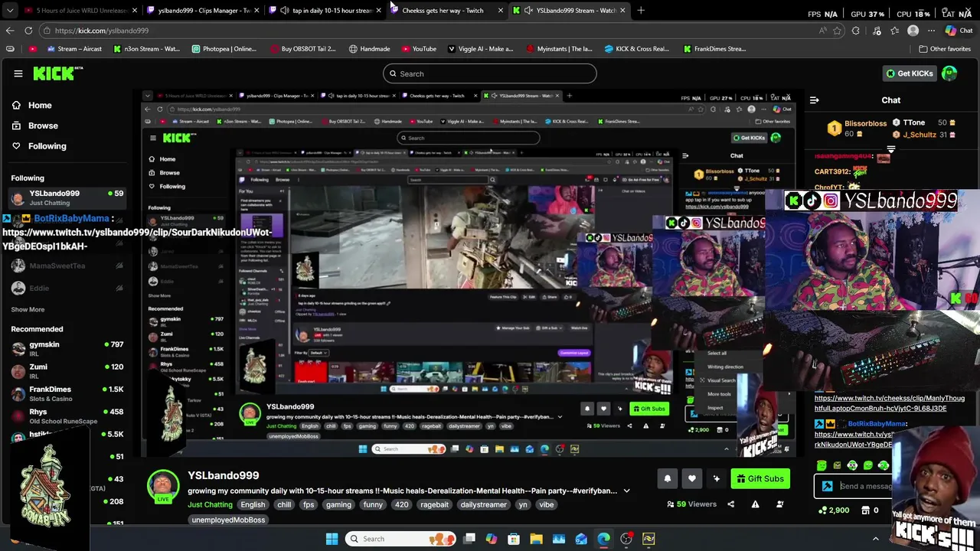Open the YouTube bookmark
This screenshot has width=980, height=551.
418,49
